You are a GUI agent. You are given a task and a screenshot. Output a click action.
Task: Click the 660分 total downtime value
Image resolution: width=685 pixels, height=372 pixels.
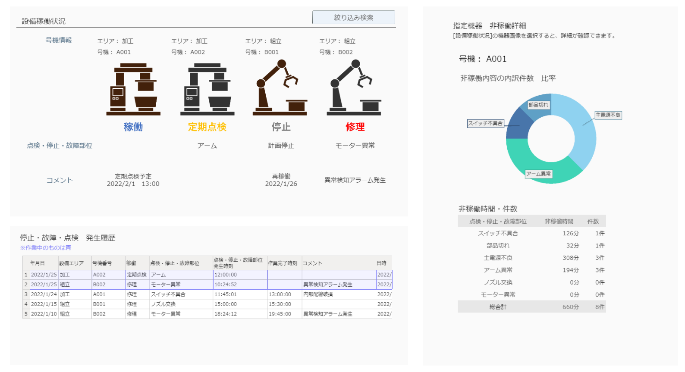click(x=571, y=307)
